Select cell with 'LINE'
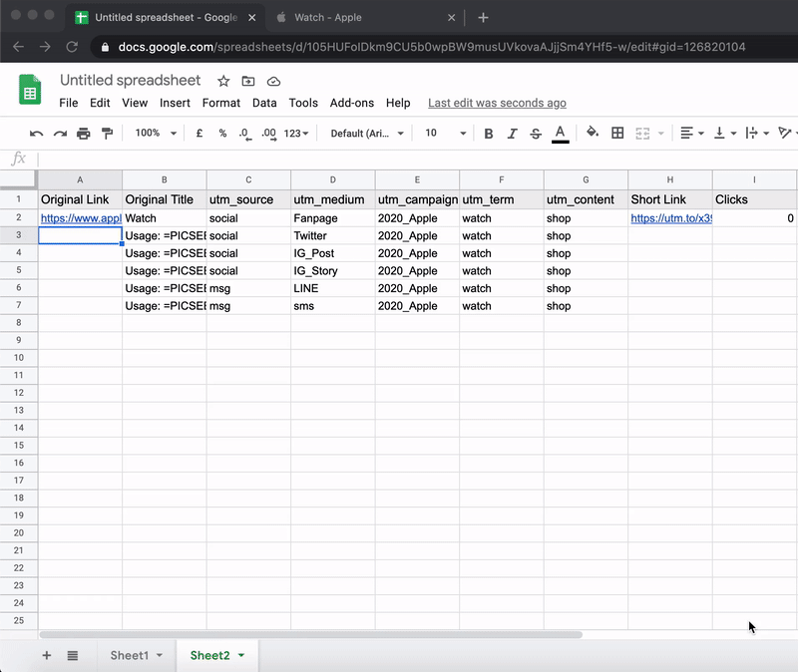The height and width of the screenshot is (672, 798). [x=333, y=288]
